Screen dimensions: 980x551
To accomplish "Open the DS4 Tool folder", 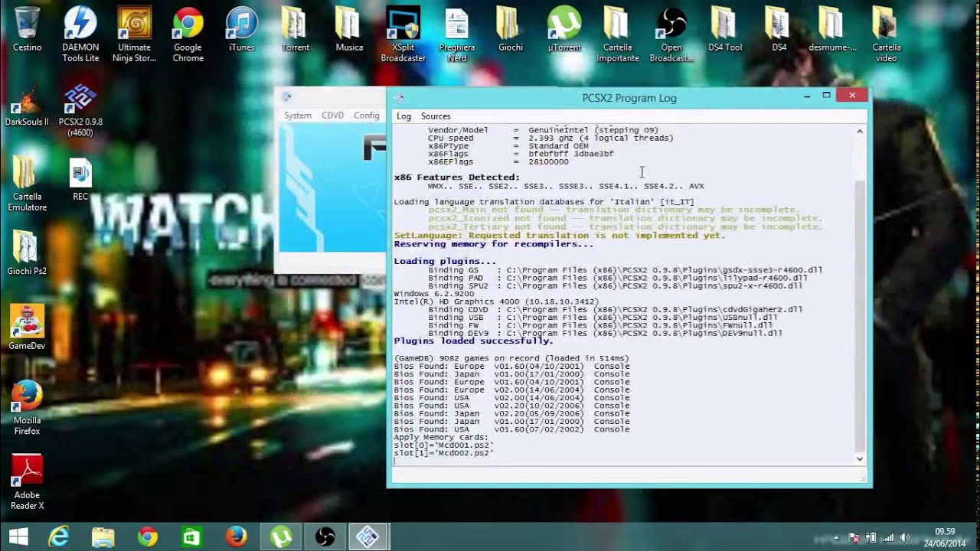I will (725, 29).
